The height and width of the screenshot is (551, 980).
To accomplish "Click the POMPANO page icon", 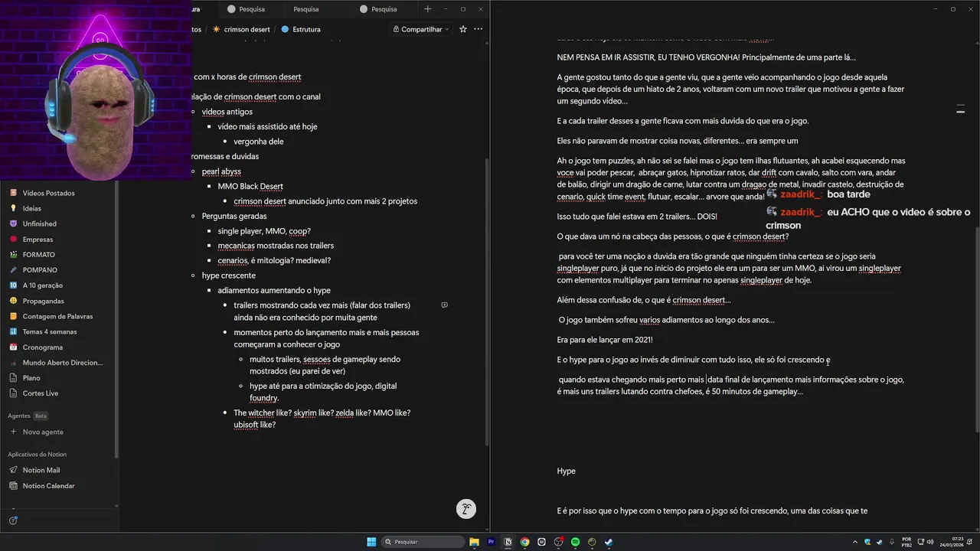I will point(13,269).
